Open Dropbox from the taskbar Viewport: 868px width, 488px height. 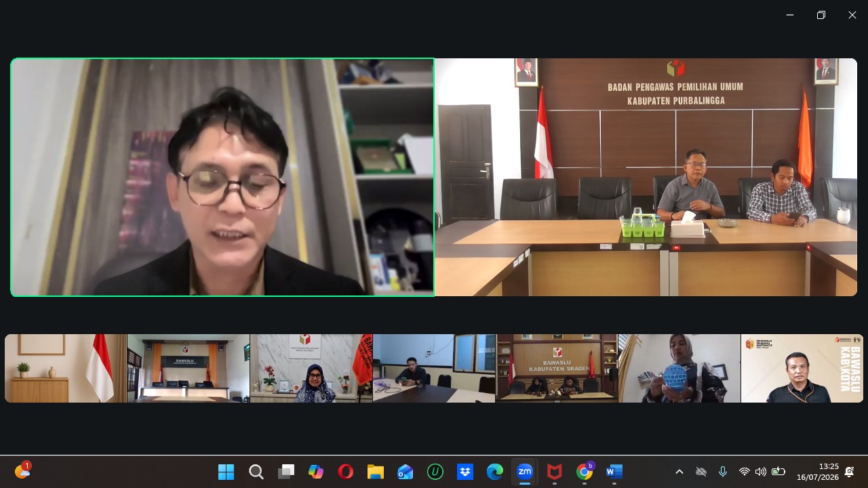pos(465,472)
